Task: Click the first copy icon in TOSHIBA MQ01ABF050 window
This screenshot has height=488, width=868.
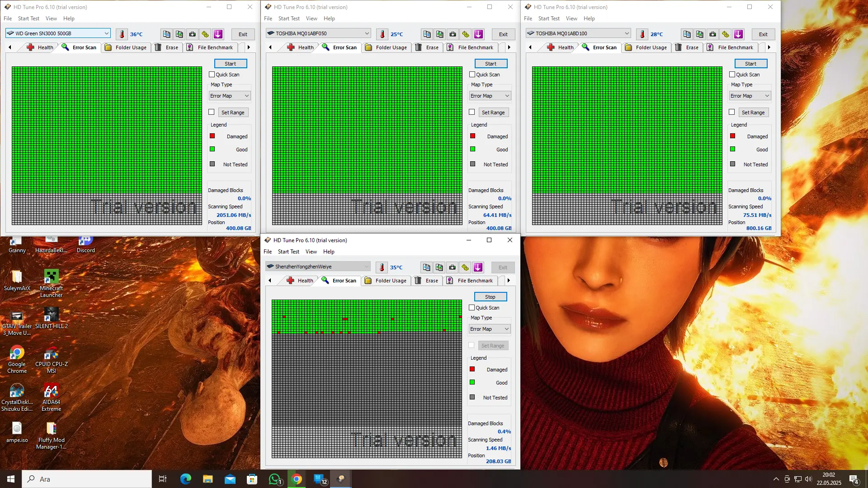Action: coord(427,34)
